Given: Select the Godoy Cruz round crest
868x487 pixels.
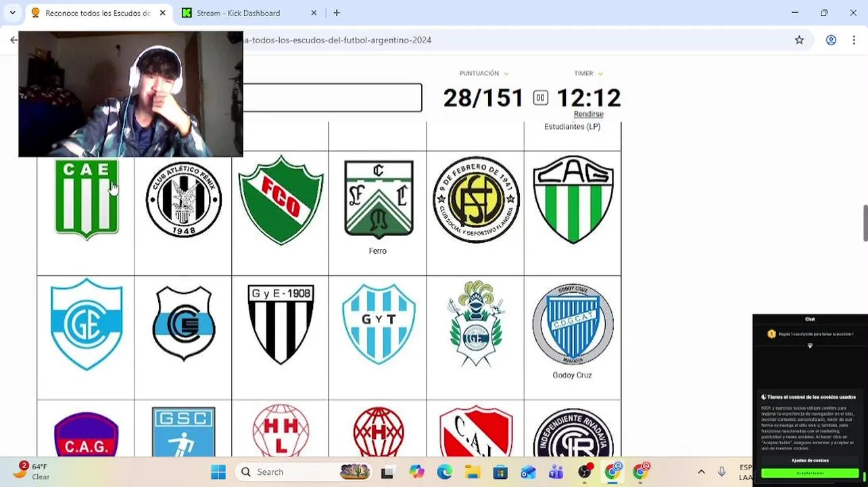Looking at the screenshot, I should coord(573,324).
